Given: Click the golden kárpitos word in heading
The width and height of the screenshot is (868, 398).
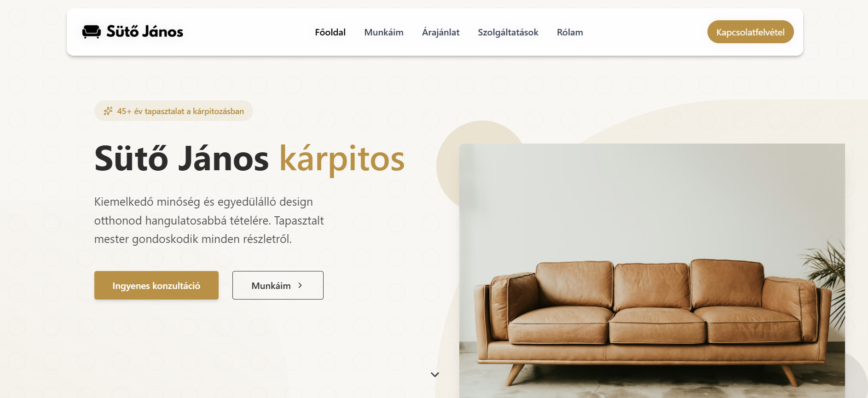Looking at the screenshot, I should [342, 159].
